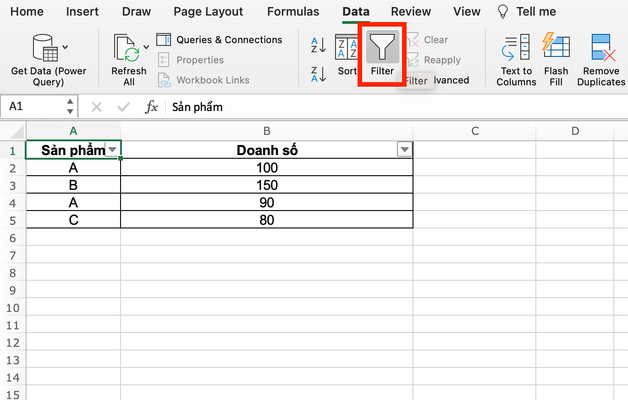
Task: Clear the applied filter
Action: (x=427, y=40)
